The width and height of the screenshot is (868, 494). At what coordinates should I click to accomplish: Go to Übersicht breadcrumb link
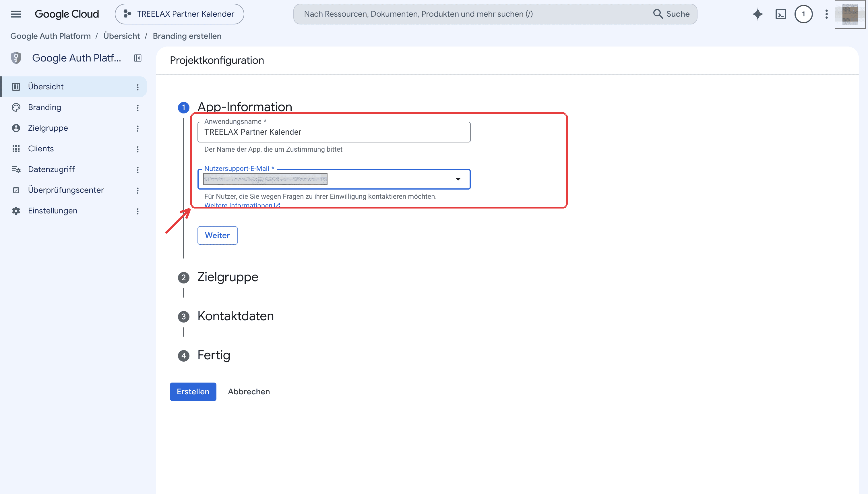click(x=122, y=36)
